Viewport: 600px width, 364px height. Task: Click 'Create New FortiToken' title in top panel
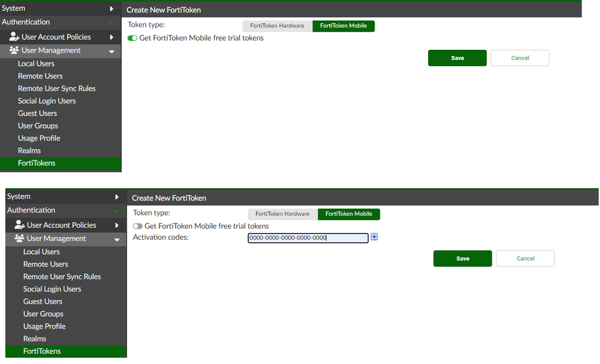tap(164, 10)
